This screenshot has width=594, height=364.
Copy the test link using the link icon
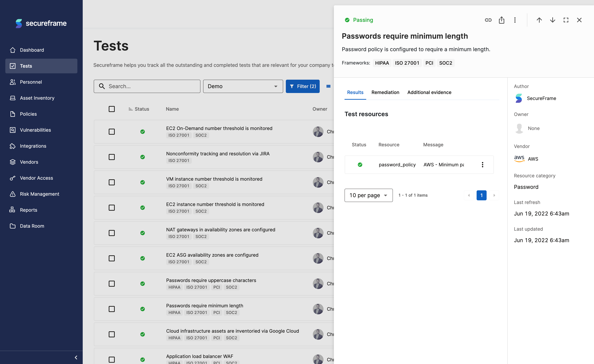(488, 20)
